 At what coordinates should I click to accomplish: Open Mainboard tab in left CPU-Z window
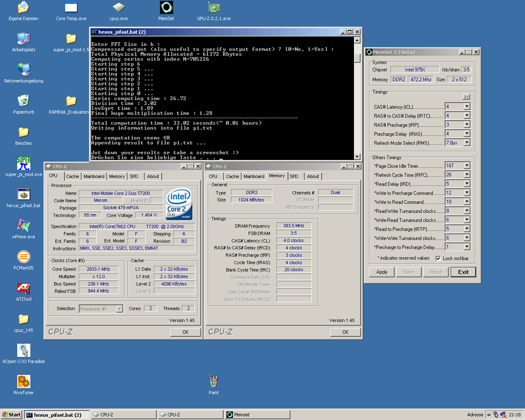[94, 176]
